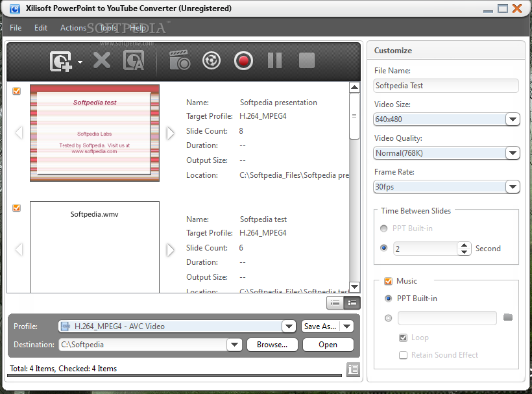This screenshot has height=394, width=532.
Task: Increase seconds with stepper up arrow
Action: pos(464,245)
